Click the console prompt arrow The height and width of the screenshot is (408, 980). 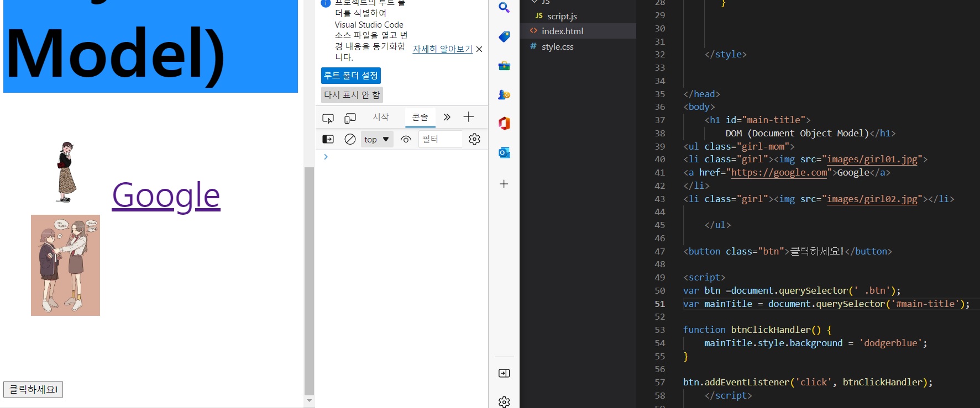(x=326, y=157)
